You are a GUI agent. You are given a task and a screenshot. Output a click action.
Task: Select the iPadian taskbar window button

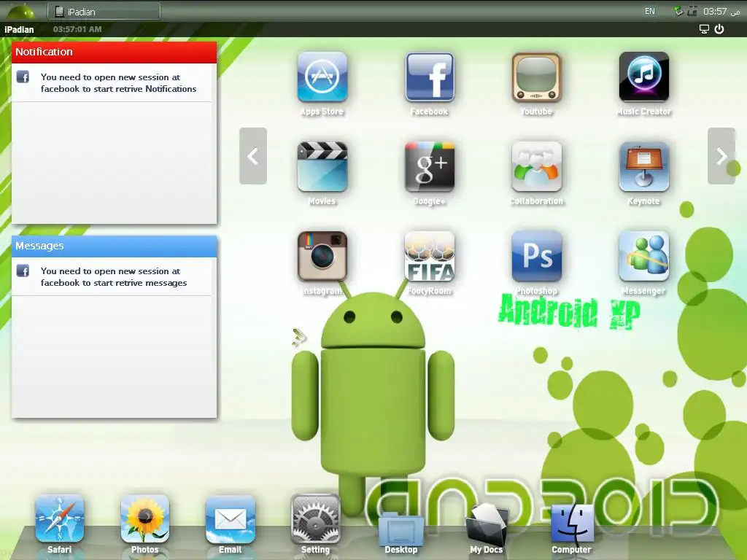(104, 12)
